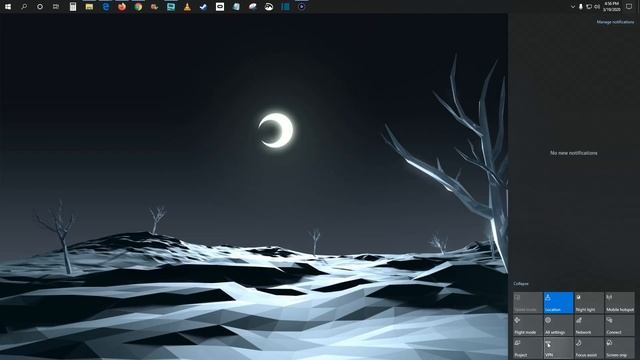Launch Firefox from the taskbar
This screenshot has height=360, width=640.
point(122,7)
